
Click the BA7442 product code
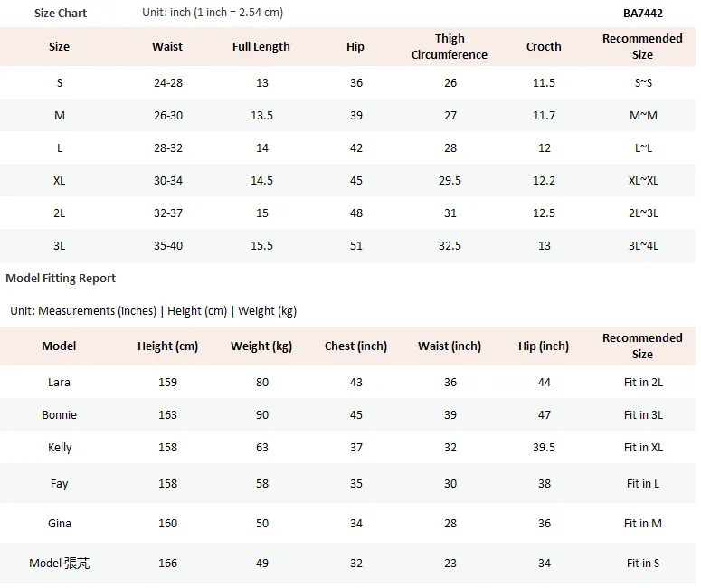[x=643, y=13]
